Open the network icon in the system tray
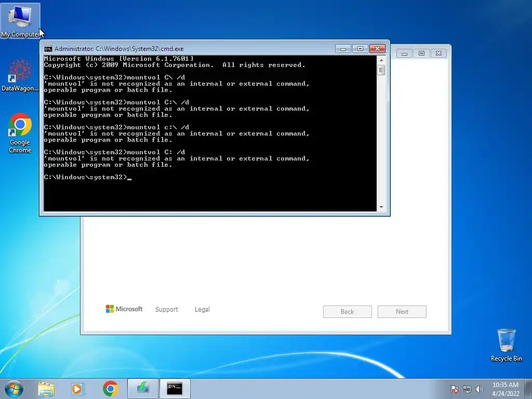This screenshot has height=399, width=532. 467,389
